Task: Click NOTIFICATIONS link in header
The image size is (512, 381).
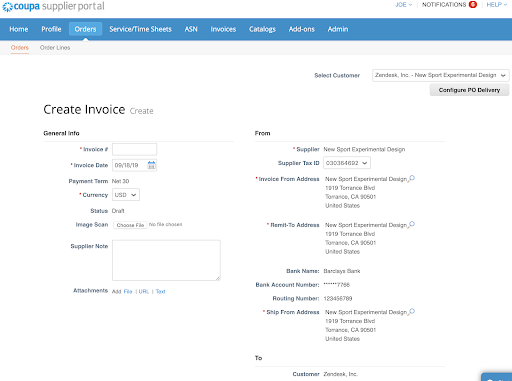Action: pyautogui.click(x=444, y=5)
